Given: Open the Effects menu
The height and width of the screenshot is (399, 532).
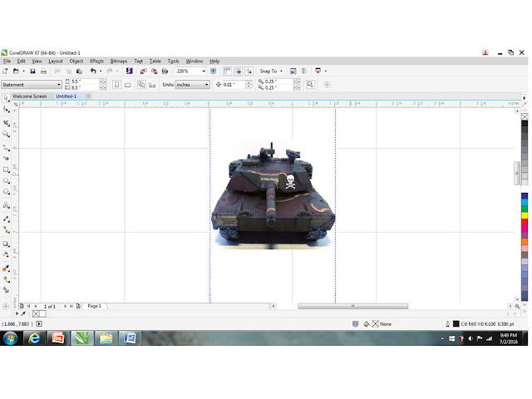Looking at the screenshot, I should click(96, 61).
